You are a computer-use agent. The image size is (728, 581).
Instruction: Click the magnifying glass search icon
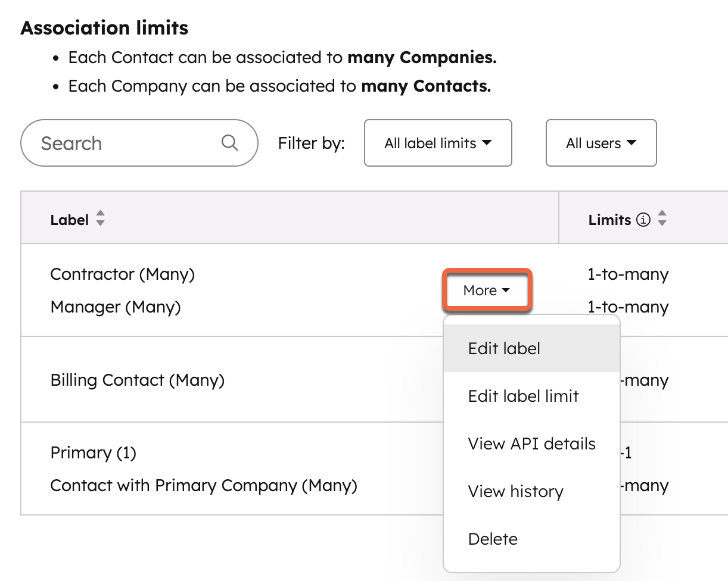click(229, 143)
